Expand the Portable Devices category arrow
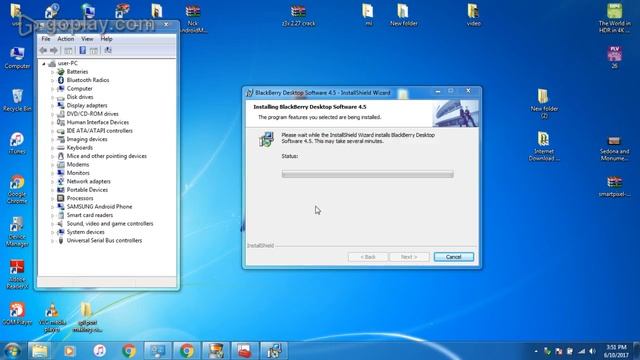 pyautogui.click(x=52, y=190)
